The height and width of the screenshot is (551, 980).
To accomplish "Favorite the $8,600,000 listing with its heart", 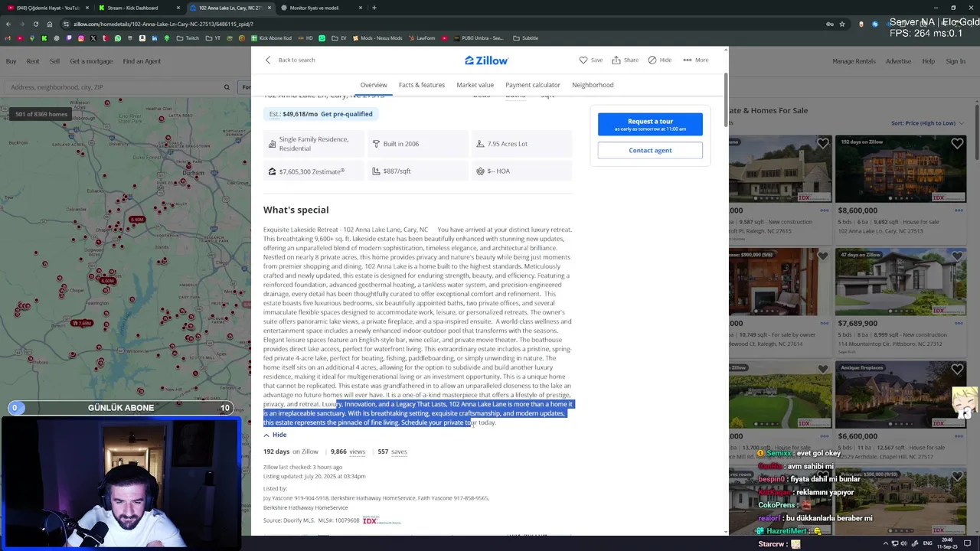I will [x=957, y=143].
